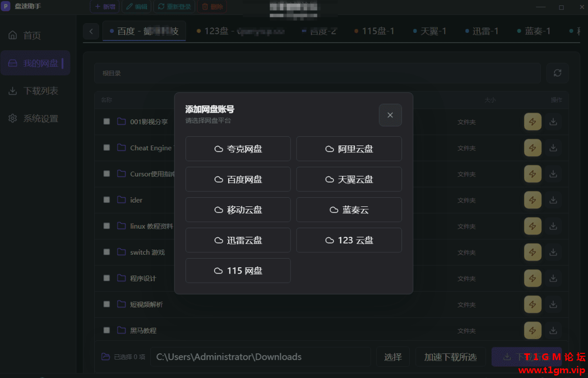Tick checkbox for Cursor使用指南 folder
588x378 pixels.
click(107, 174)
